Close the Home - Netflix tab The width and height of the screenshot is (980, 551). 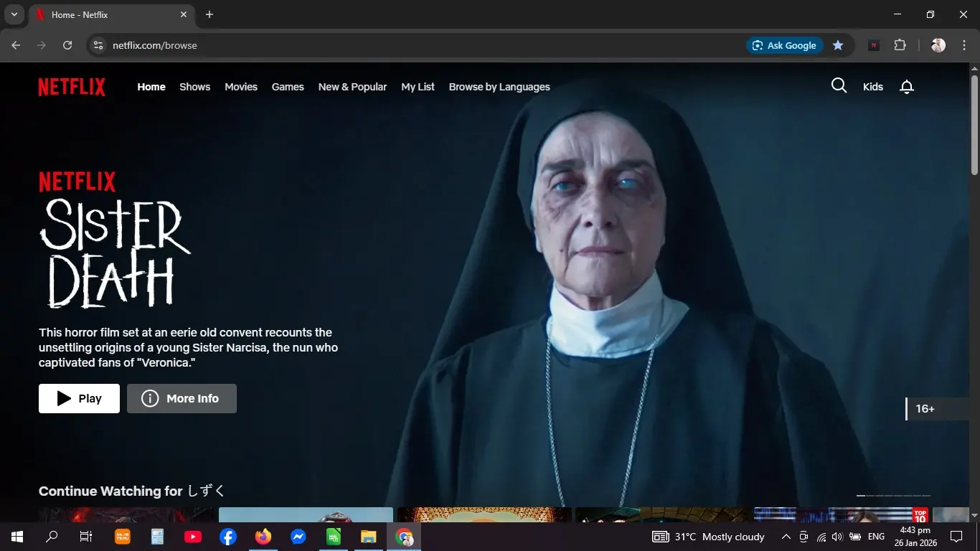coord(184,14)
